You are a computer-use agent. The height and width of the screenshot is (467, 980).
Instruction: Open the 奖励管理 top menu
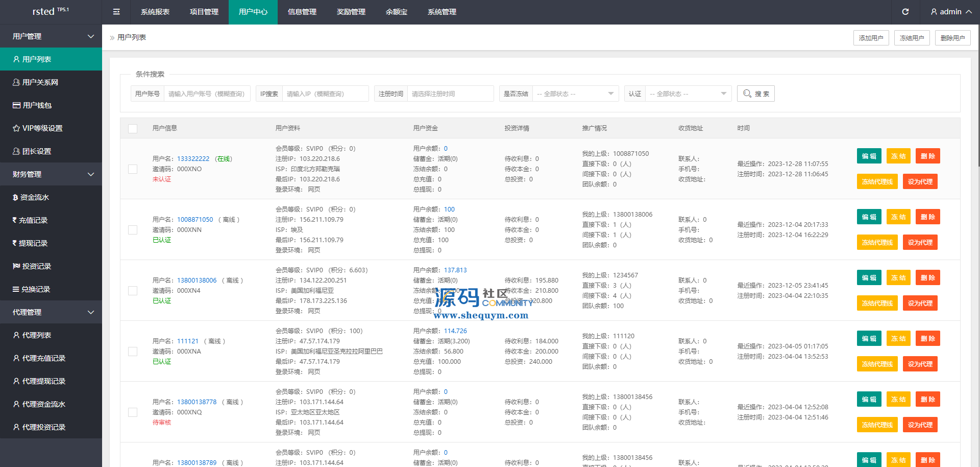pyautogui.click(x=351, y=12)
